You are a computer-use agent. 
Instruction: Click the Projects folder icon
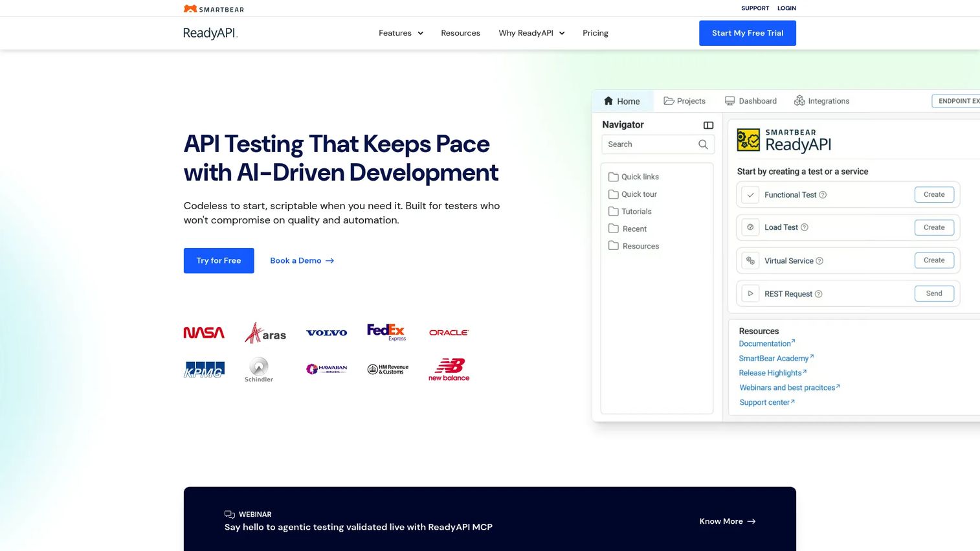tap(669, 101)
